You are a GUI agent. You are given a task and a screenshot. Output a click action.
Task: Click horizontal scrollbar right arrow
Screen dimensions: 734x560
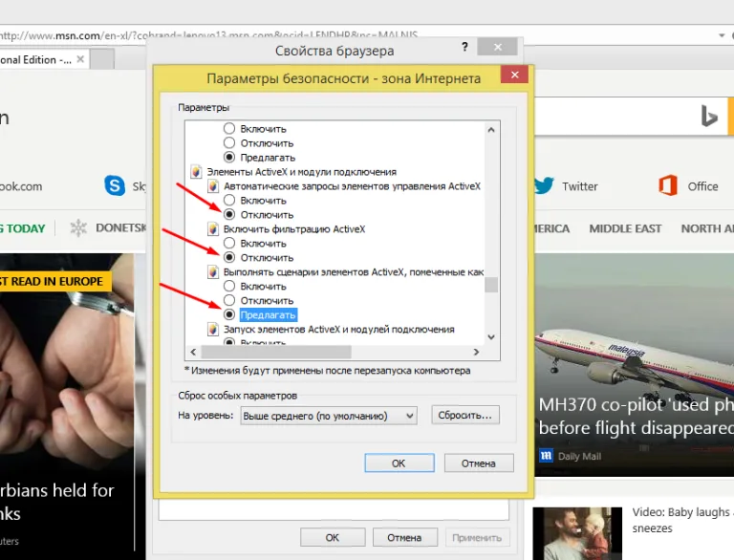point(476,352)
